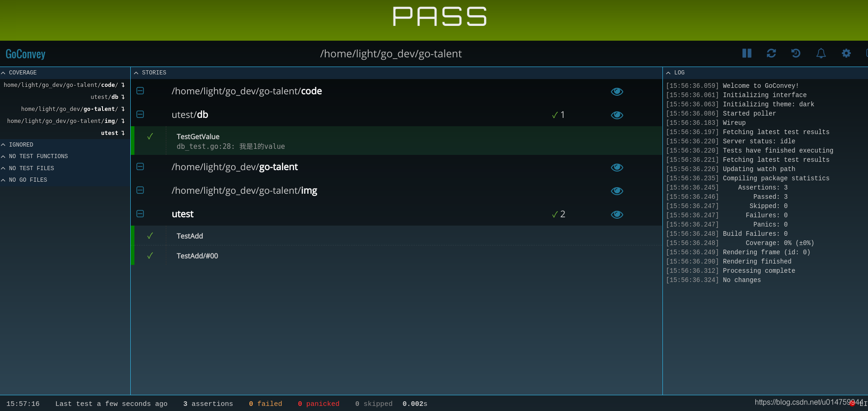
Task: Expand NO GO FILES section
Action: [x=24, y=180]
